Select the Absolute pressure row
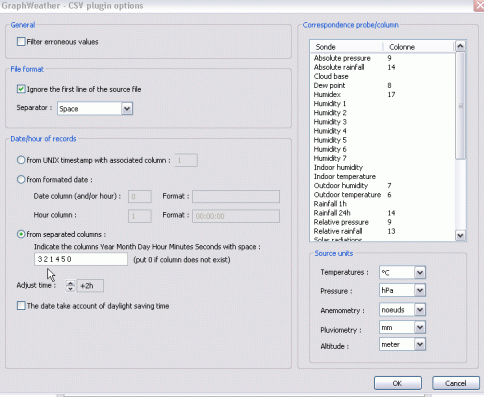Screen dimensions: 484x397 coord(382,58)
